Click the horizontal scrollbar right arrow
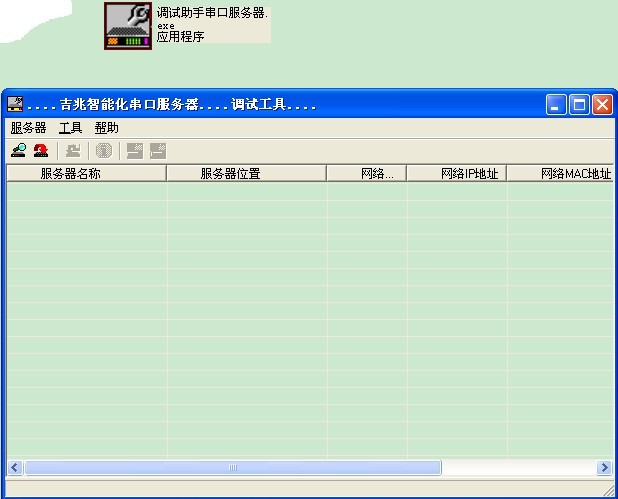The image size is (618, 499). point(603,467)
